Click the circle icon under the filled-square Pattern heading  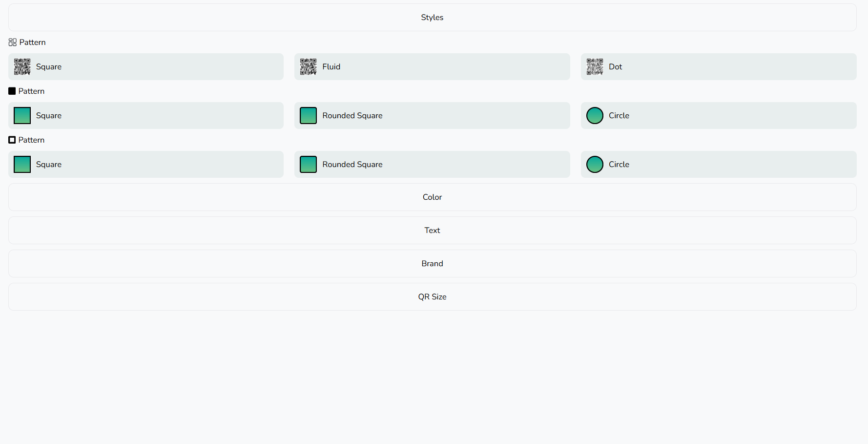[x=595, y=116]
